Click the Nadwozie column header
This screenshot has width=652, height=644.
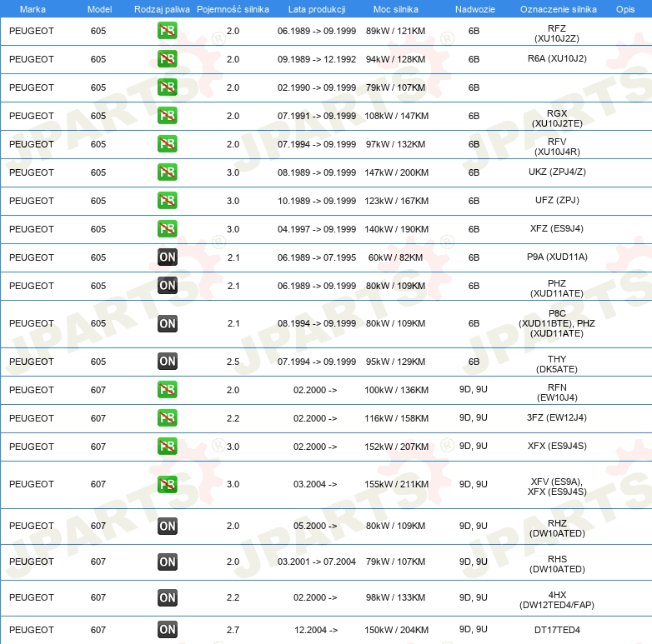[475, 9]
